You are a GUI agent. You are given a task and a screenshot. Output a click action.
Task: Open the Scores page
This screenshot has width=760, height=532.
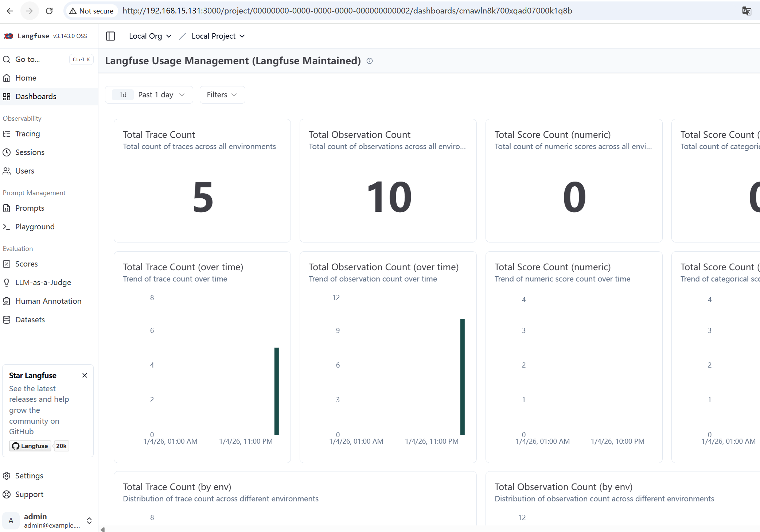(26, 264)
